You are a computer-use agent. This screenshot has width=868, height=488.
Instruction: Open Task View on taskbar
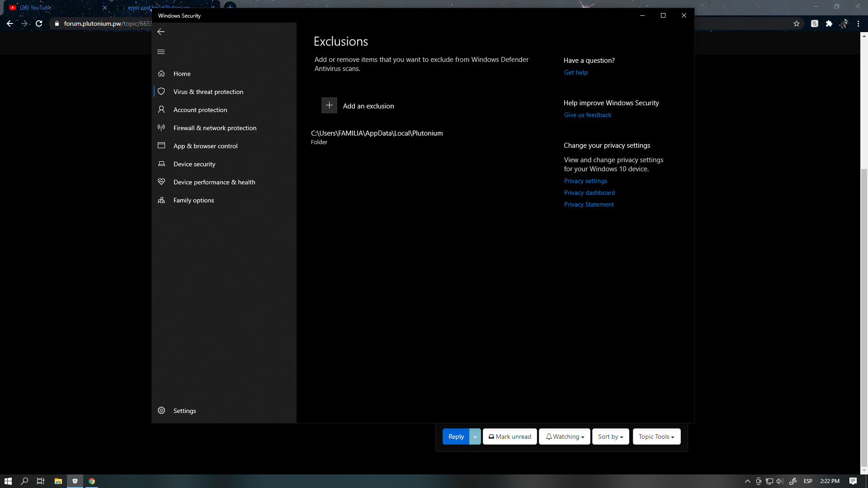pos(41,481)
